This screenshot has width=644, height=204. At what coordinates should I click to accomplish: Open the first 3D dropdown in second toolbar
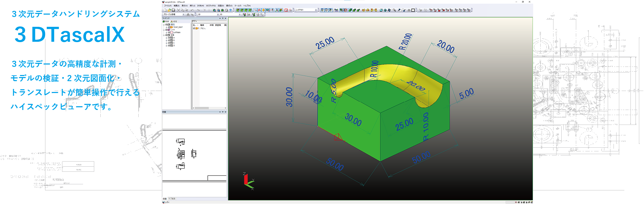[x=218, y=14]
